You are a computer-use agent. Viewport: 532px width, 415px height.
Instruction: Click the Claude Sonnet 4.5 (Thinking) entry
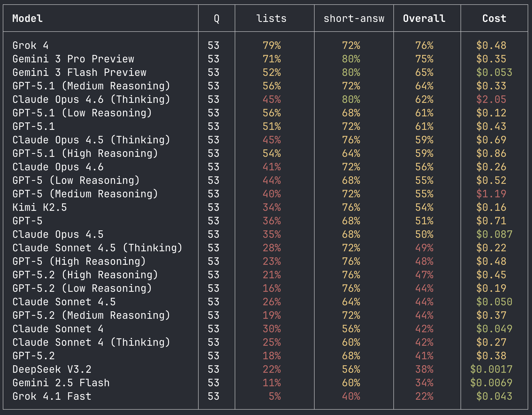pos(97,247)
